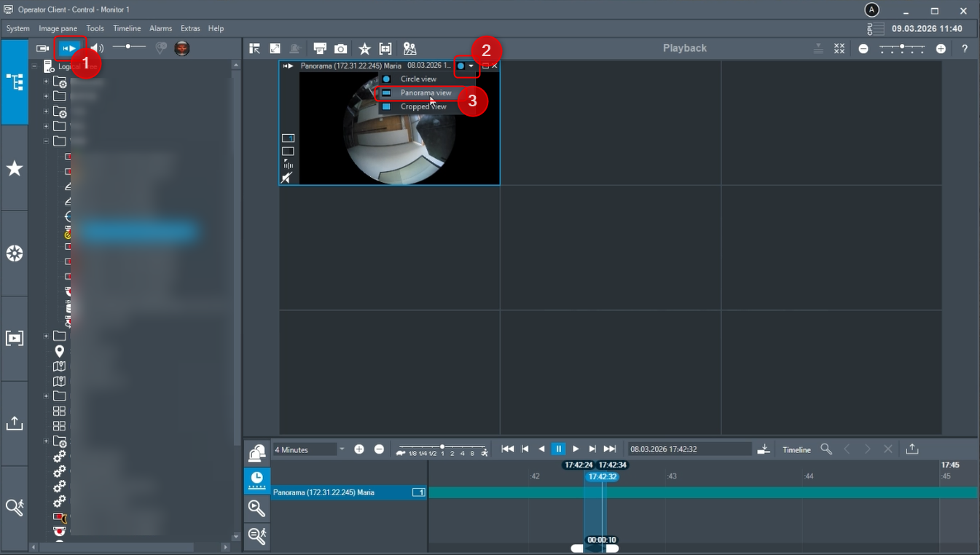Image resolution: width=980 pixels, height=555 pixels.
Task: Unmute audio in the Panorama image pane
Action: point(288,178)
